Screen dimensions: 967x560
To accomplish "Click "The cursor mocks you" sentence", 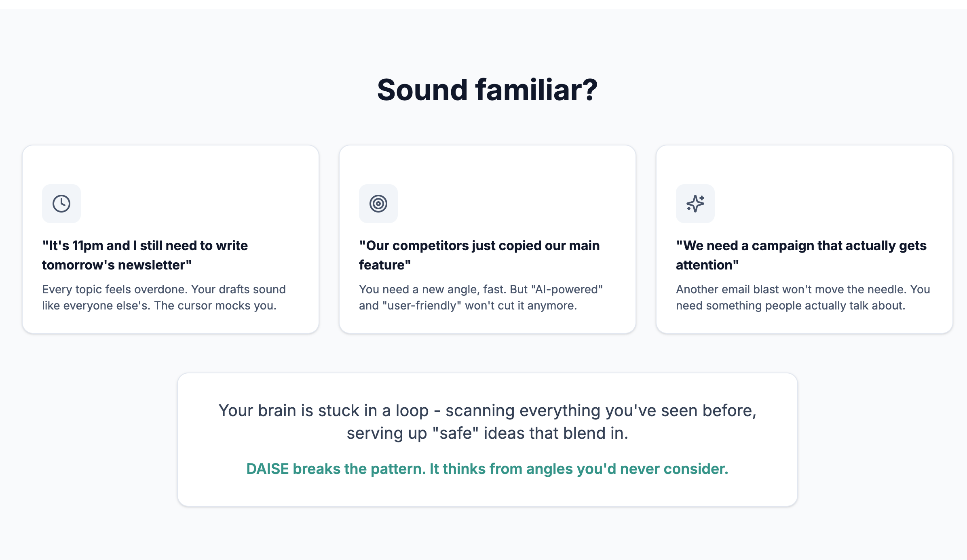I will [215, 305].
